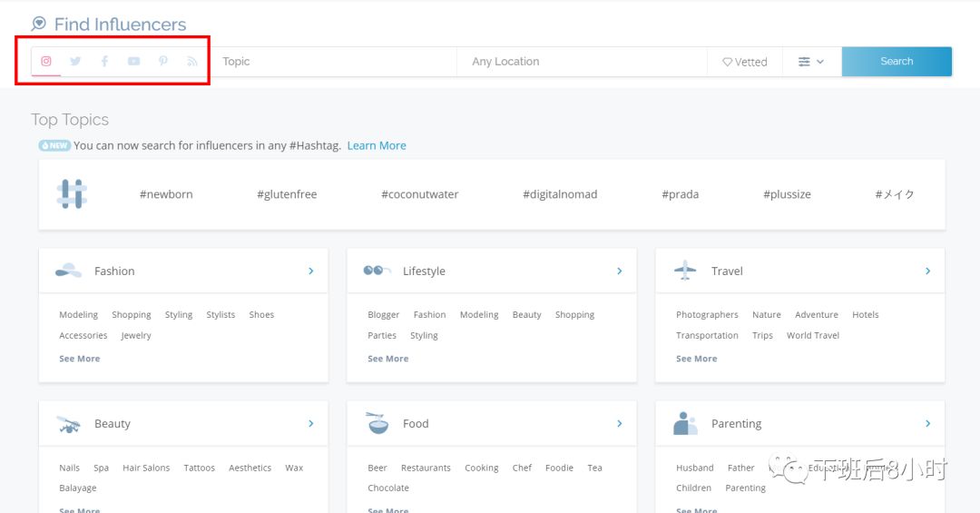Expand the Fashion category arrow
The width and height of the screenshot is (980, 513).
[311, 271]
